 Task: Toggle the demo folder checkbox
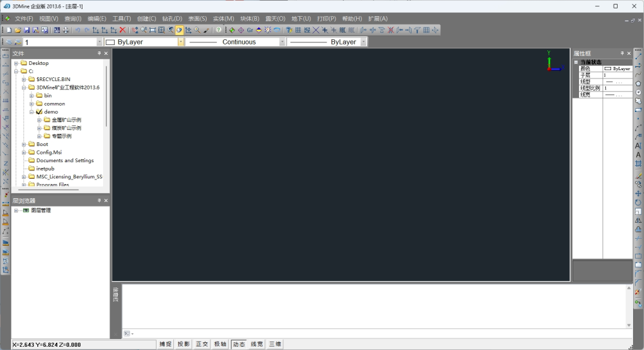(39, 112)
